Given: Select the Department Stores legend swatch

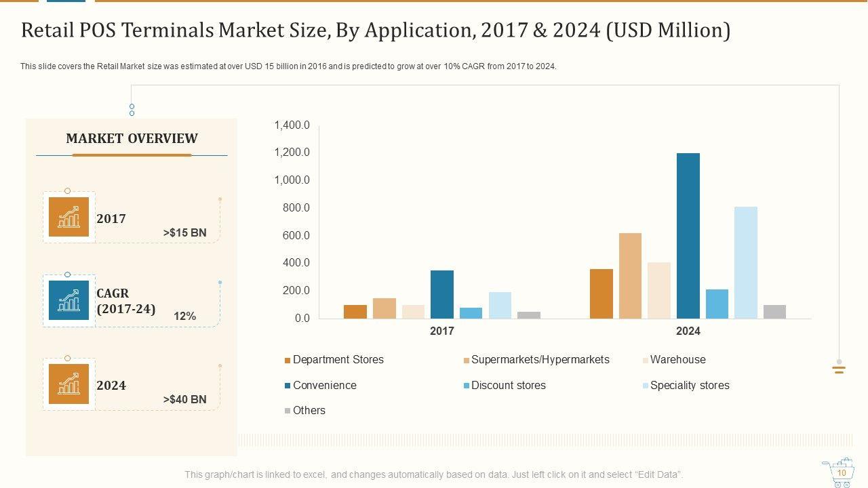Looking at the screenshot, I should coord(288,361).
